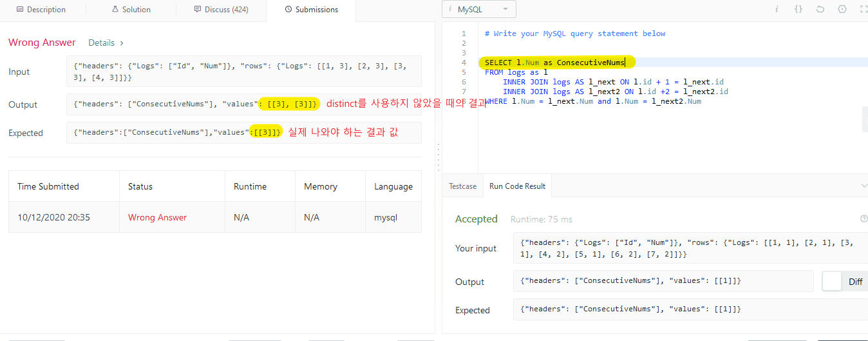The height and width of the screenshot is (341, 868).
Task: Open the Discuss (424) tab
Action: pos(221,10)
